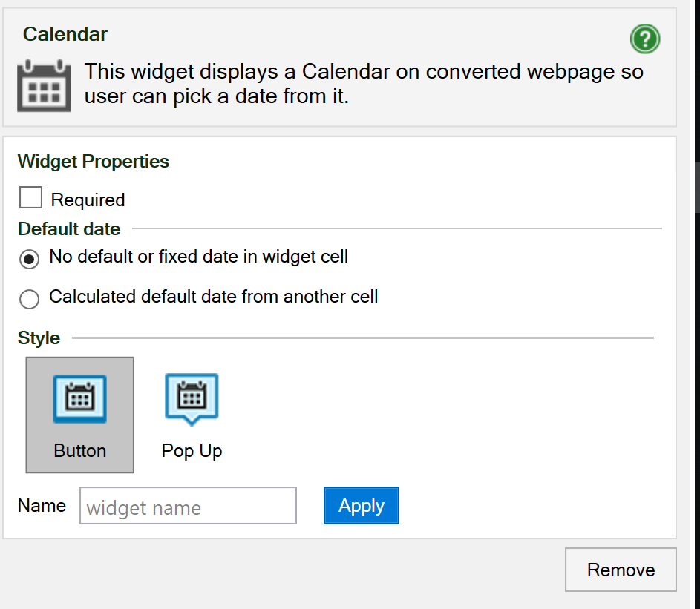Click the Button style label text
This screenshot has width=700, height=609.
(x=80, y=450)
